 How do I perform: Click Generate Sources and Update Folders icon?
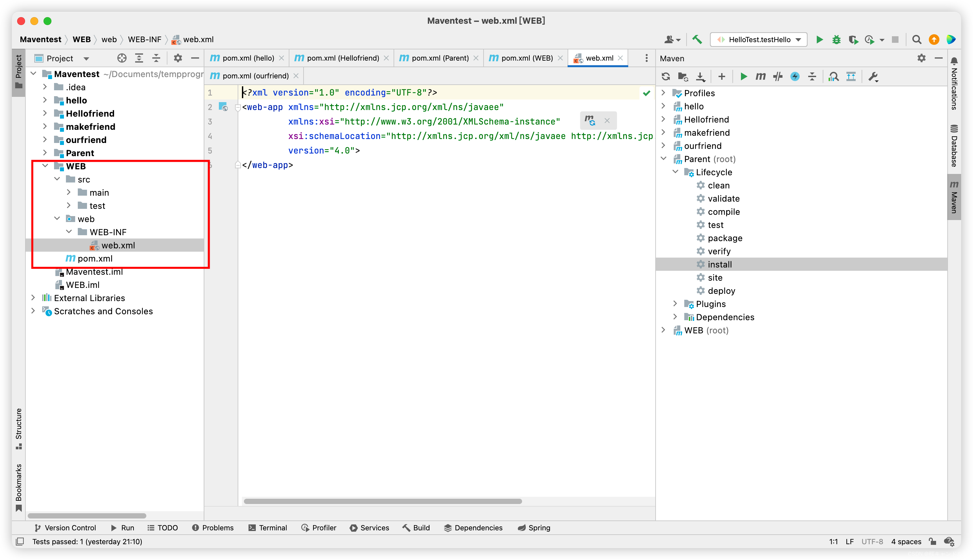[683, 76]
